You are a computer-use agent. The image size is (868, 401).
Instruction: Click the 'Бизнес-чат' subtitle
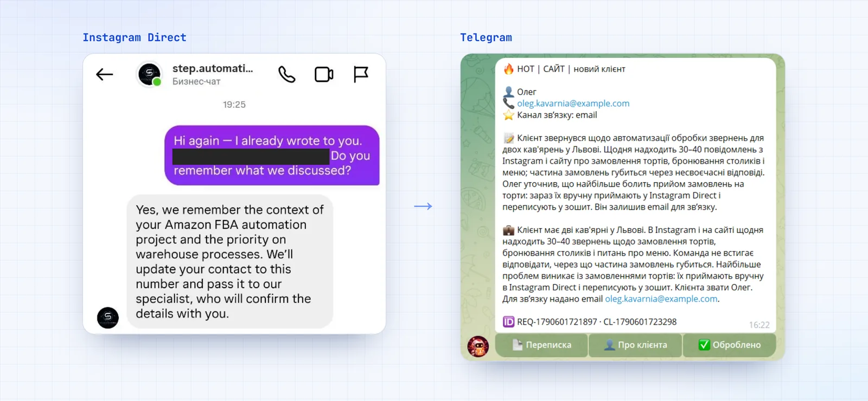click(196, 82)
